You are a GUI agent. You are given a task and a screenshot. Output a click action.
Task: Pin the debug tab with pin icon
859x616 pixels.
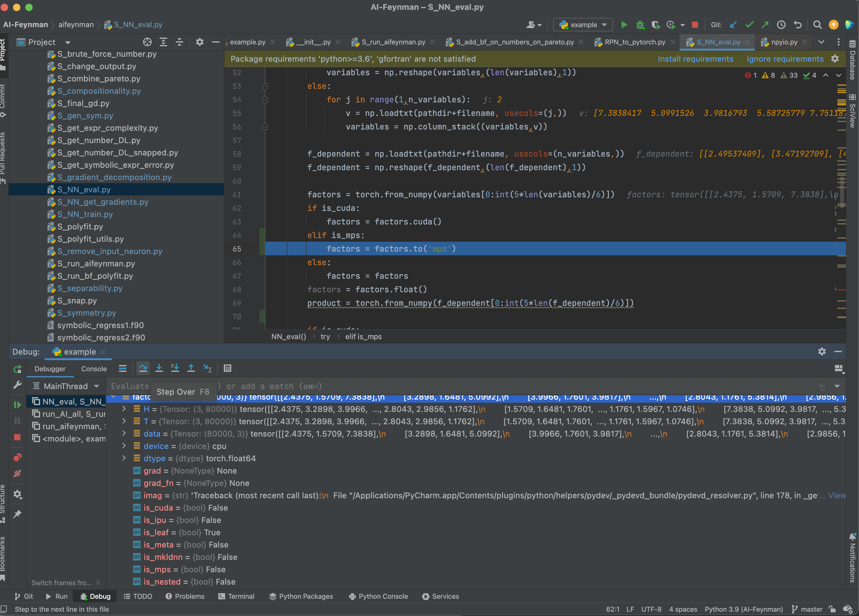pyautogui.click(x=18, y=514)
